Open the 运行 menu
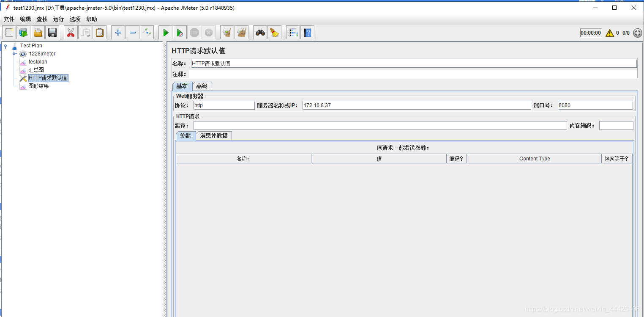 point(58,19)
